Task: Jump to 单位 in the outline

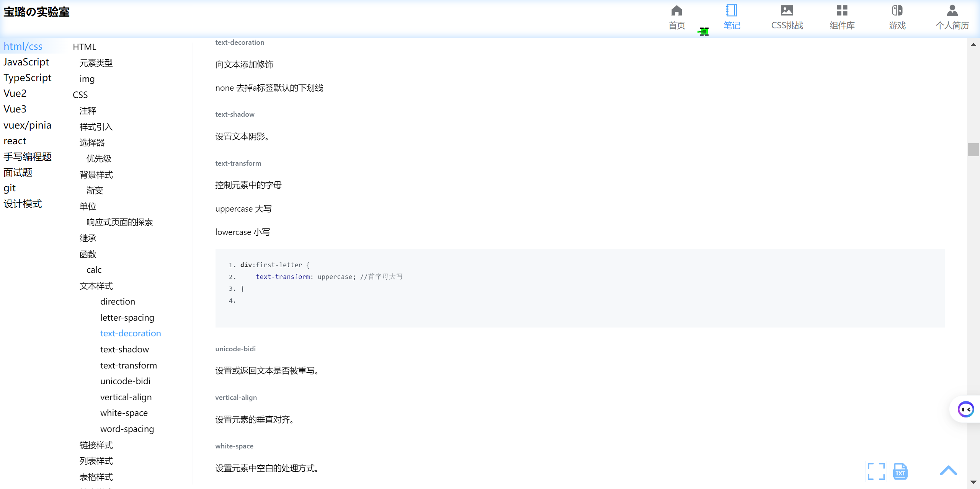Action: (x=88, y=206)
